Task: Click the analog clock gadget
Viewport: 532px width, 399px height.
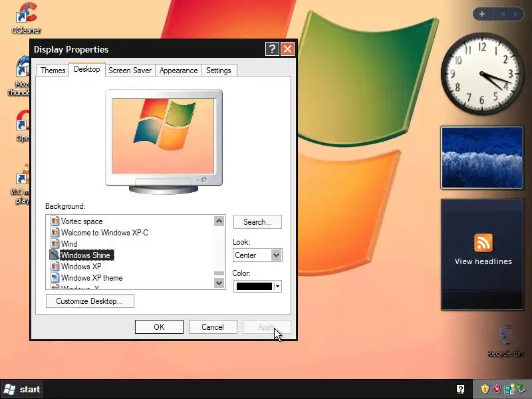Action: click(481, 74)
